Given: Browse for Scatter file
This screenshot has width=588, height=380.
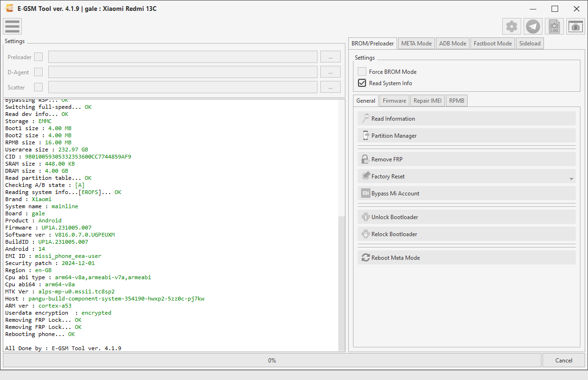Looking at the screenshot, I should pyautogui.click(x=330, y=87).
